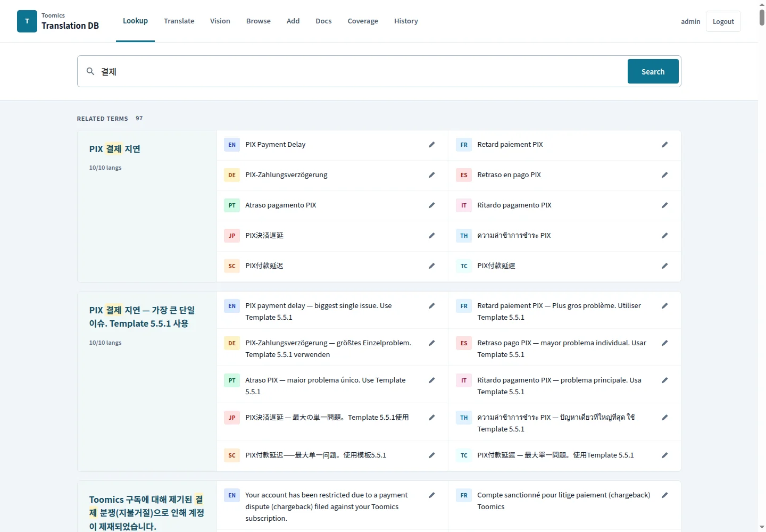Edit the SC translation 'PIX付款延迟'
The width and height of the screenshot is (766, 532).
point(432,266)
